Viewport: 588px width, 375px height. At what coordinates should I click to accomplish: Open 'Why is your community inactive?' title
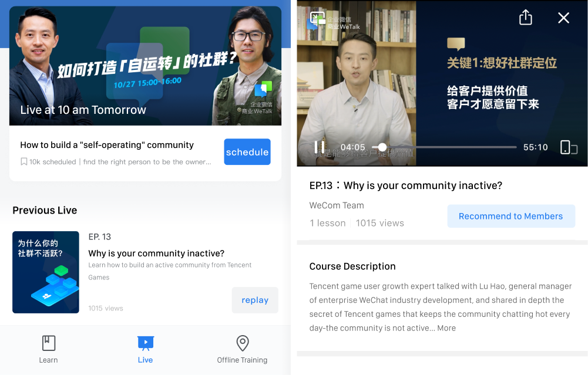tap(156, 254)
